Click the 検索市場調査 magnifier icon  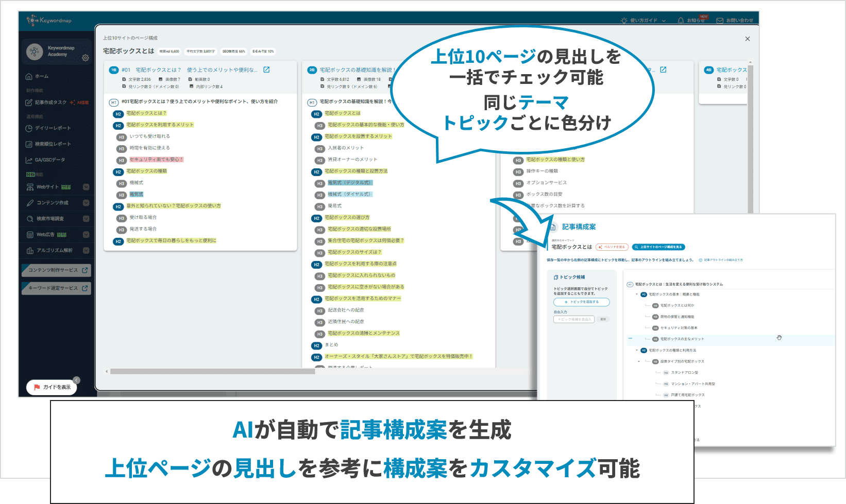tap(30, 219)
